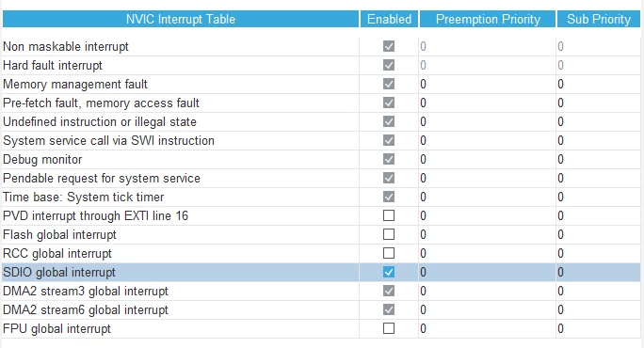Open preemption priority of RCC global interrupt
The image size is (644, 348).
pyautogui.click(x=487, y=253)
